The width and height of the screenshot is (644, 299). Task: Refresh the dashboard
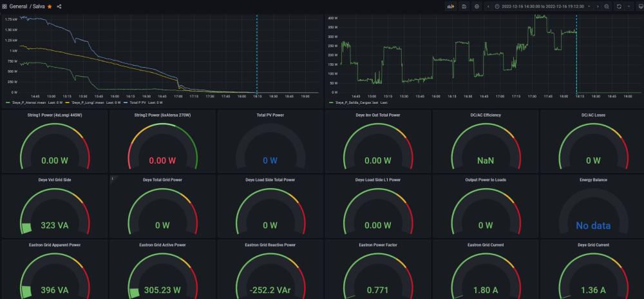[619, 6]
